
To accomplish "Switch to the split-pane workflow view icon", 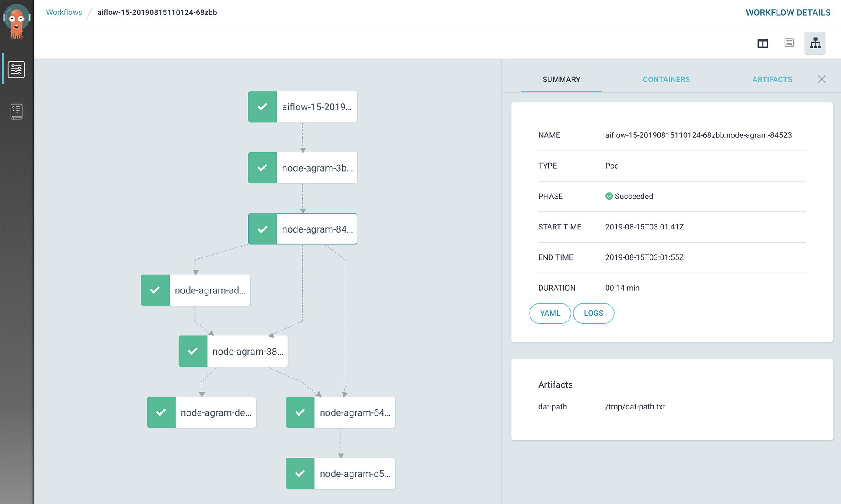I will click(763, 43).
